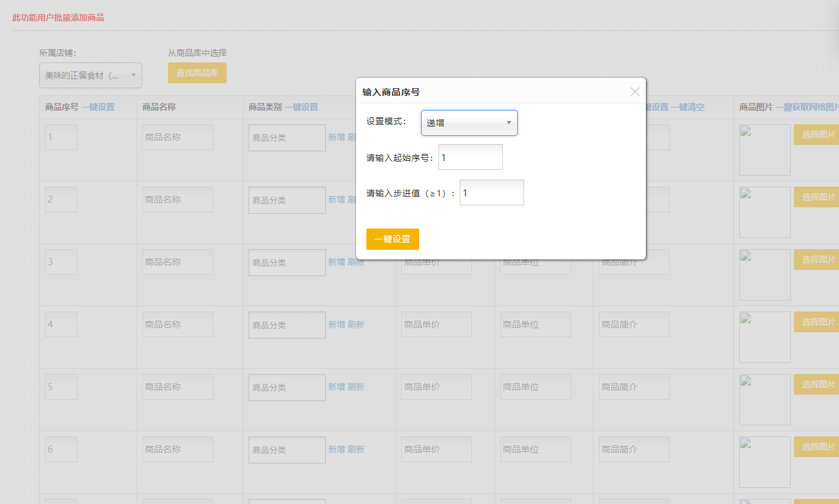Click the 商品序号 field in row 3

tap(61, 262)
